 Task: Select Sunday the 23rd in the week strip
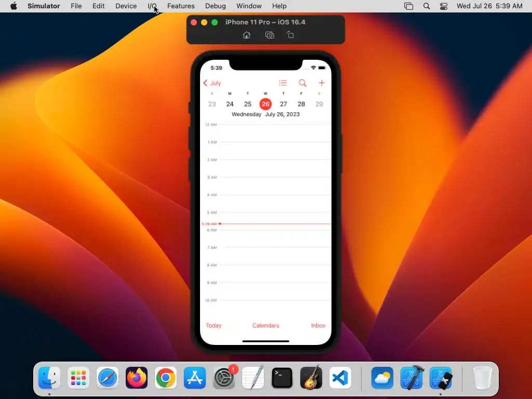click(x=212, y=104)
